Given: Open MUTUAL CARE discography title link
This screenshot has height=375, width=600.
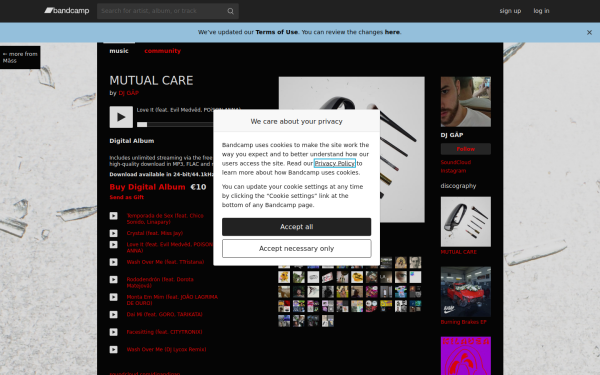Looking at the screenshot, I should pyautogui.click(x=459, y=252).
